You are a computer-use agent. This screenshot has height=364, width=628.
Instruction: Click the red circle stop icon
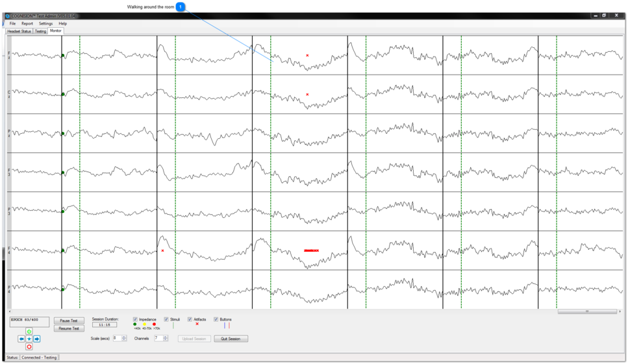point(29,346)
